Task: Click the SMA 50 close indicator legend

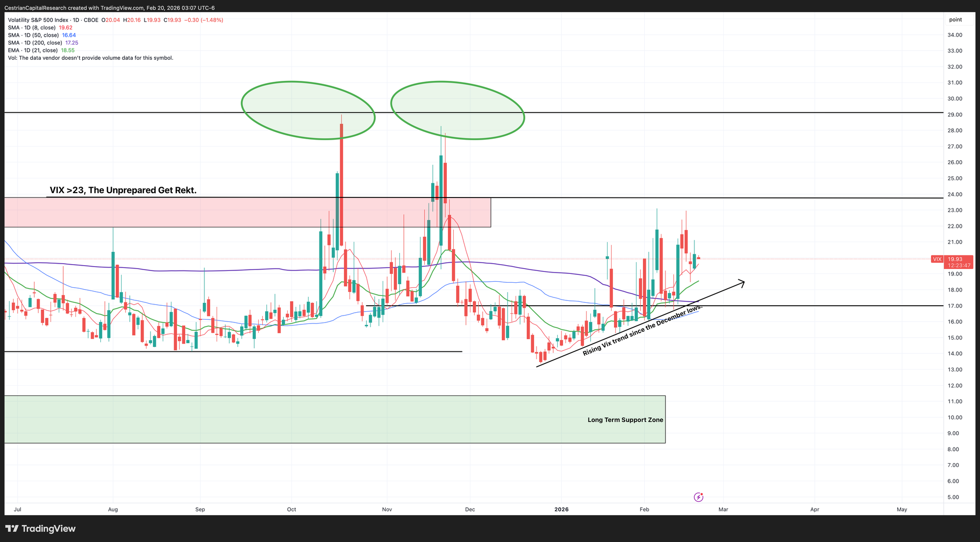Action: click(33, 35)
